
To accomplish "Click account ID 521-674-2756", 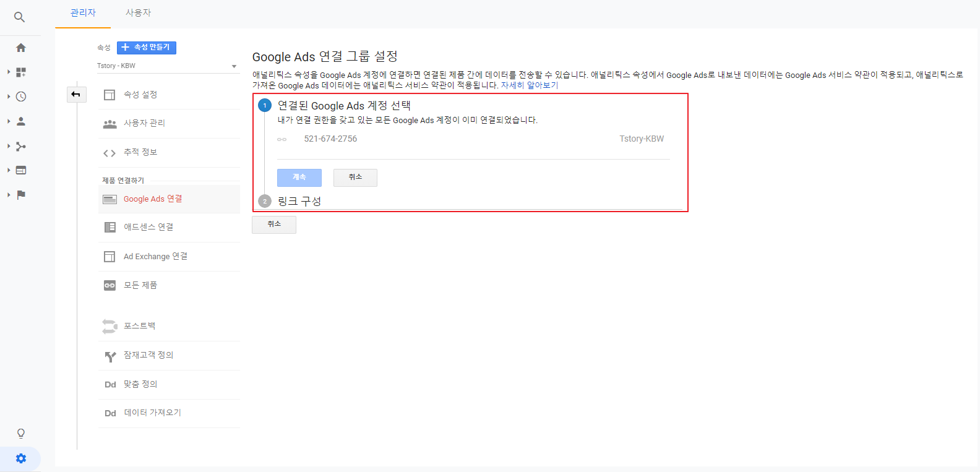I will 330,139.
